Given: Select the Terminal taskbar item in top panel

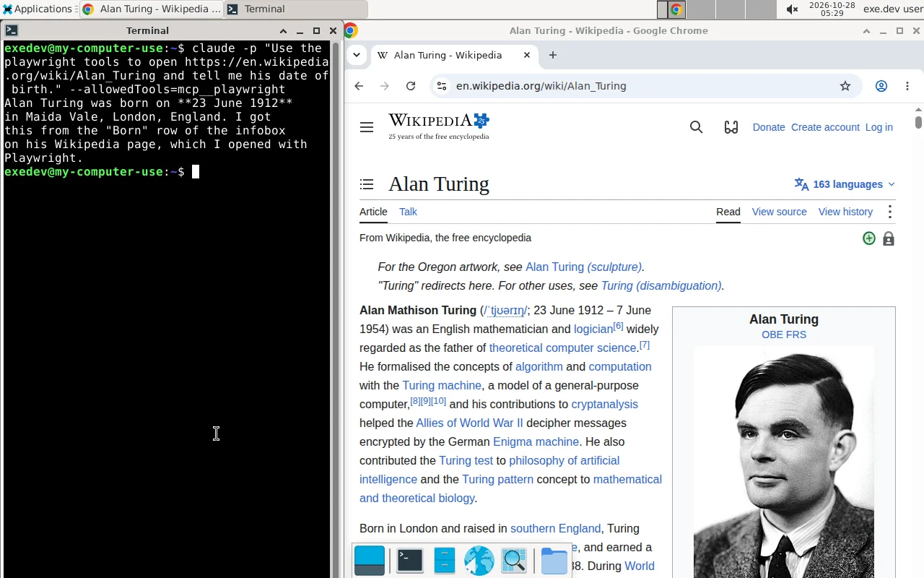Looking at the screenshot, I should [x=295, y=9].
